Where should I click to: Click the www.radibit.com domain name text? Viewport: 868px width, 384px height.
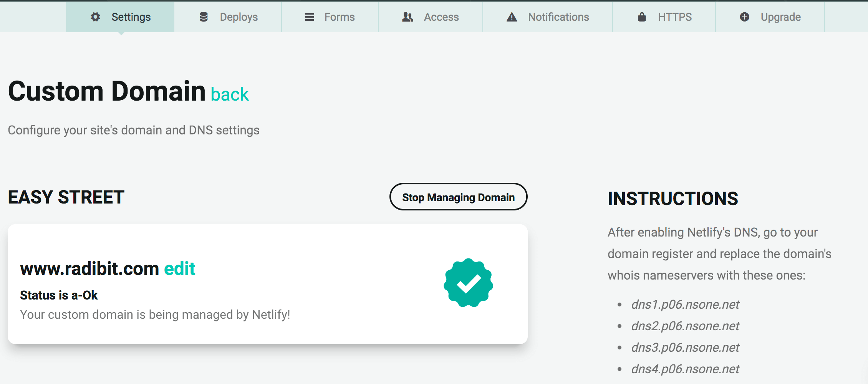pyautogui.click(x=89, y=268)
